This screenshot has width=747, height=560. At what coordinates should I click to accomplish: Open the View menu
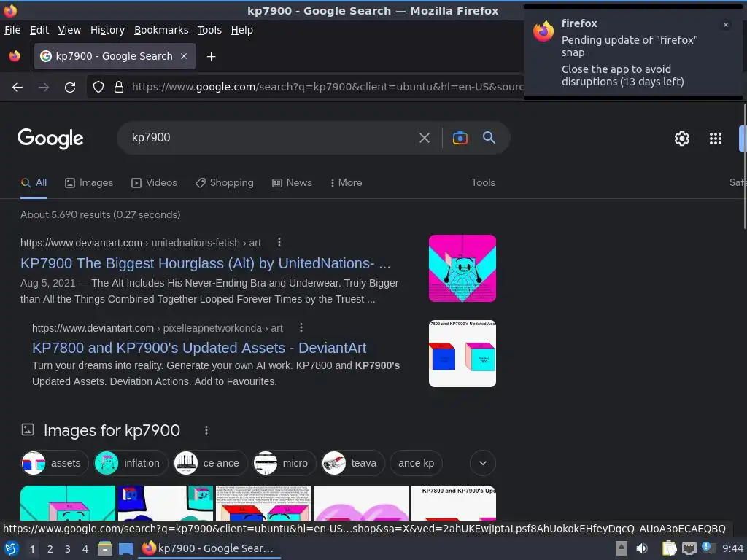tap(69, 30)
